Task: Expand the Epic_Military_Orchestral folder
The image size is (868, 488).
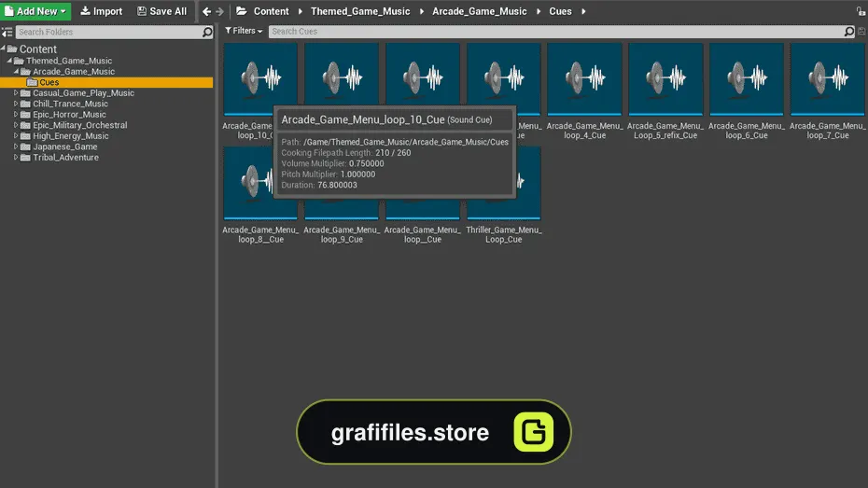Action: pos(16,125)
